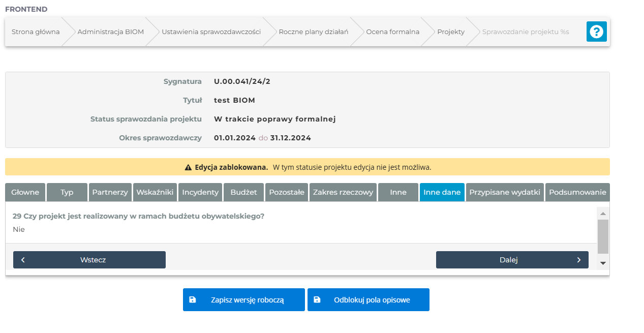Click the warning triangle icon in the yellow banner

tap(188, 167)
